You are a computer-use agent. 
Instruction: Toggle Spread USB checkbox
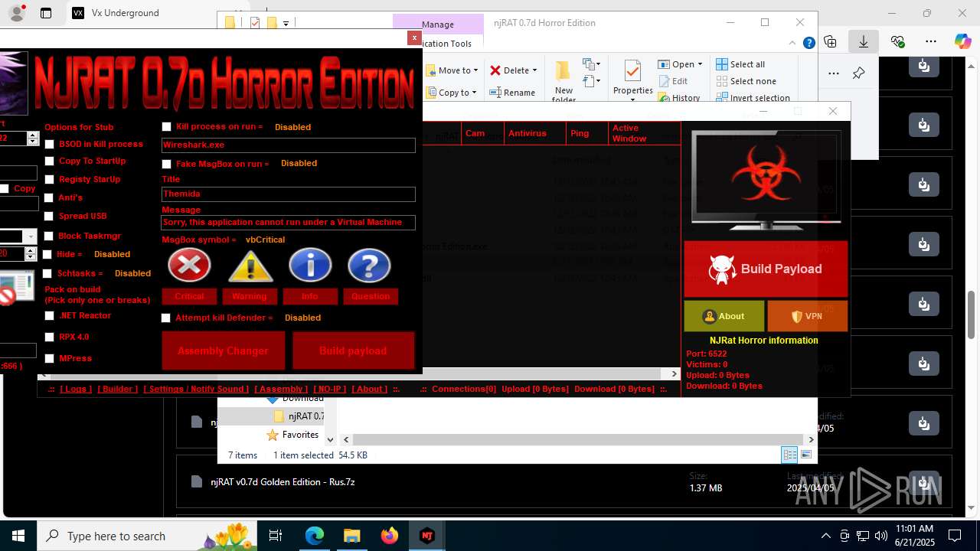(50, 216)
